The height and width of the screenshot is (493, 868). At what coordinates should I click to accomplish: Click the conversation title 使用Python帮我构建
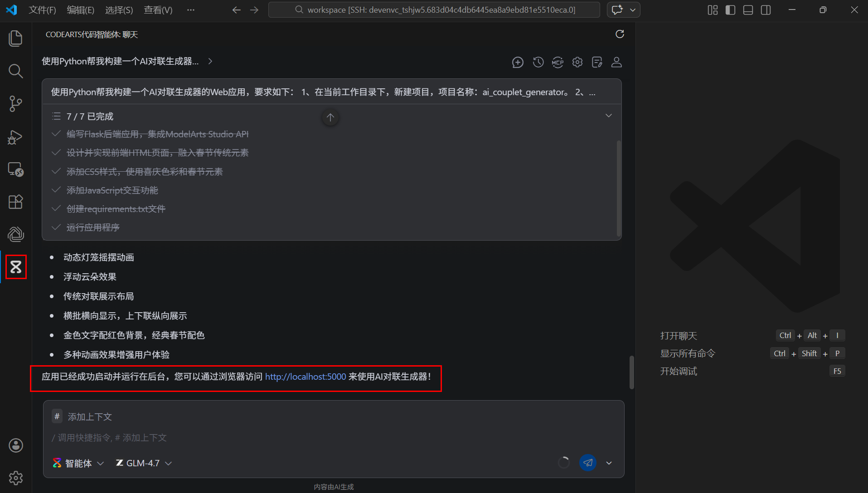pyautogui.click(x=120, y=61)
